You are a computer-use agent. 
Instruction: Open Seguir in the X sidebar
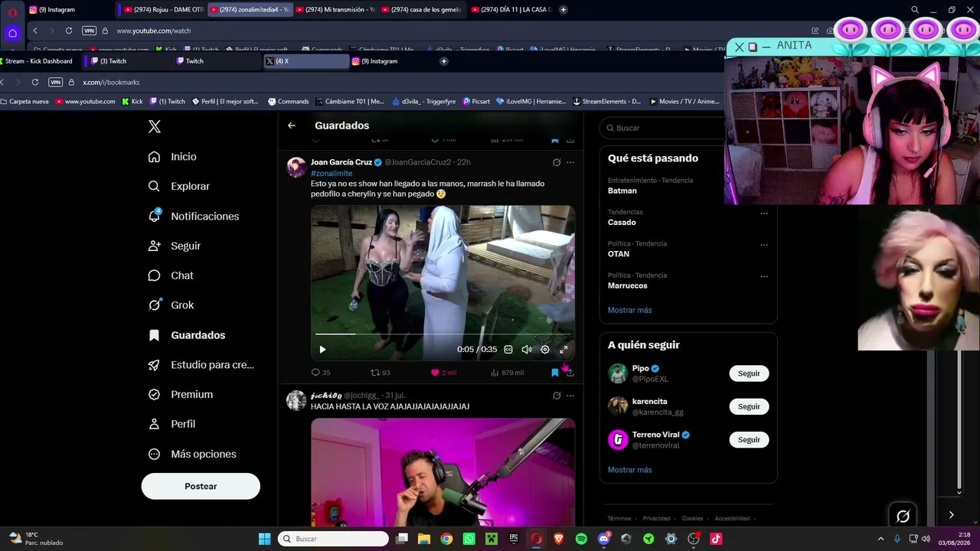(x=174, y=246)
